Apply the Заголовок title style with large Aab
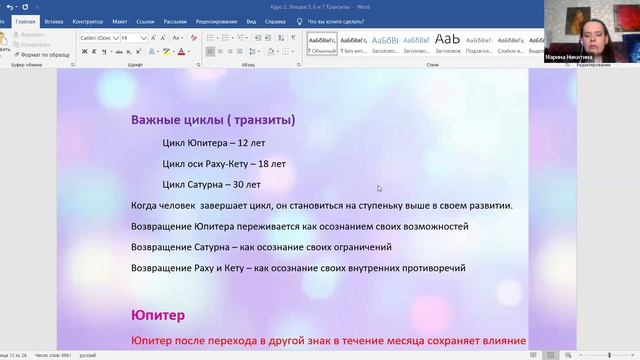 point(448,44)
